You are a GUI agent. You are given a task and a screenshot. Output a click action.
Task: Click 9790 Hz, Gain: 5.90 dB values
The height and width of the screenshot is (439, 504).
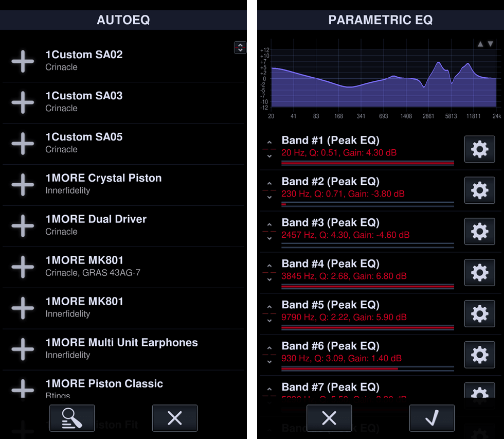(x=344, y=318)
